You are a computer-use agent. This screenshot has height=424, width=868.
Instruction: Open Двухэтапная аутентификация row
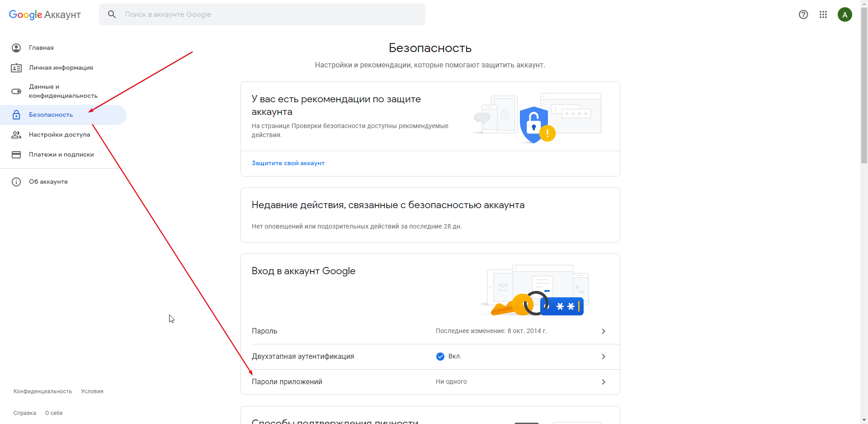coord(430,357)
